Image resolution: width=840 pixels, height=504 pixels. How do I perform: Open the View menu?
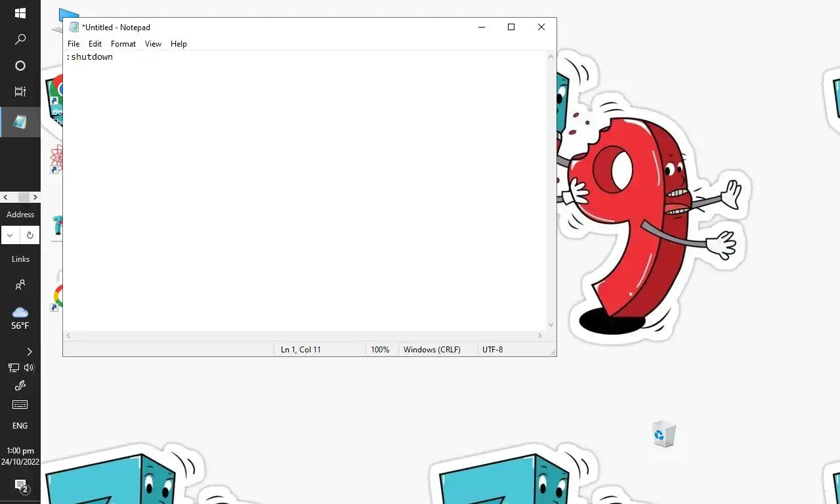point(153,44)
